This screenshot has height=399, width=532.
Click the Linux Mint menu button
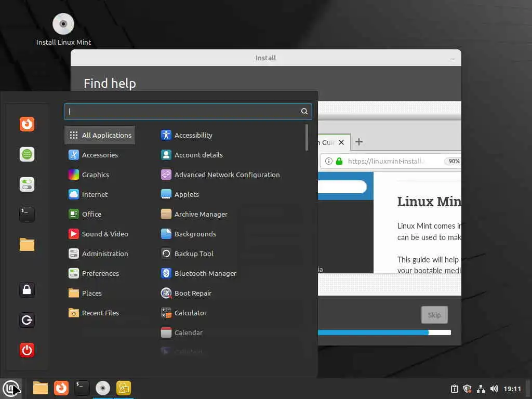point(11,388)
